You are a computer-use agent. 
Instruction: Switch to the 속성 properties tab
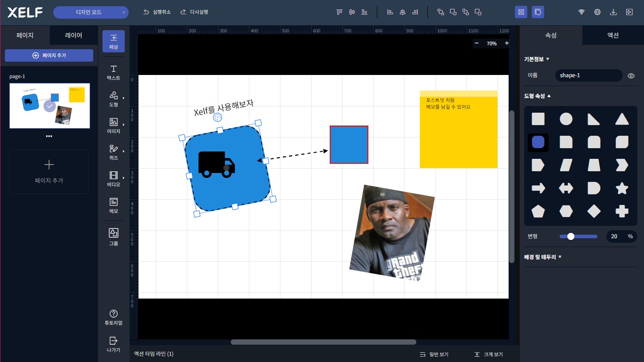tap(551, 35)
